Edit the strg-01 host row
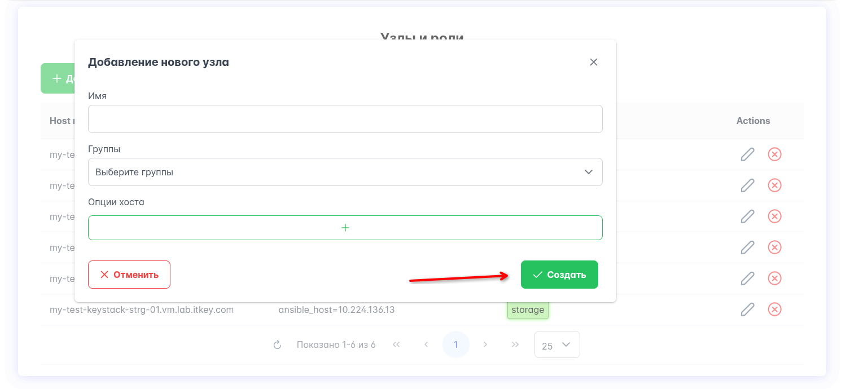868x389 pixels. (747, 310)
